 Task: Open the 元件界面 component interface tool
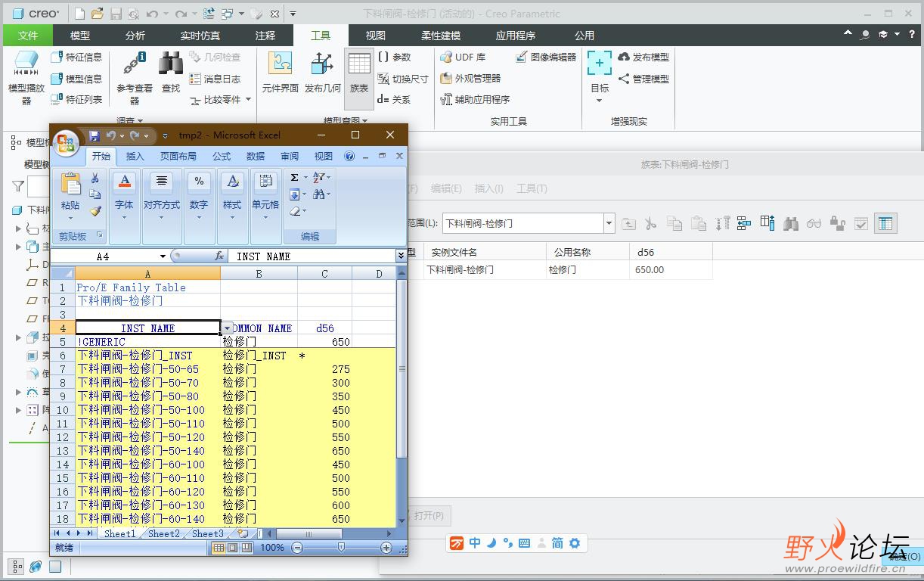point(281,73)
